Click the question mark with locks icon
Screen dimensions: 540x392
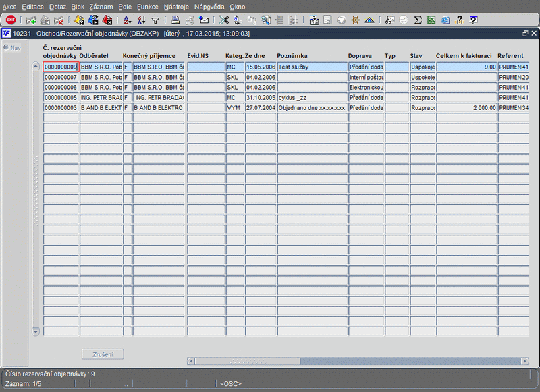coord(460,20)
